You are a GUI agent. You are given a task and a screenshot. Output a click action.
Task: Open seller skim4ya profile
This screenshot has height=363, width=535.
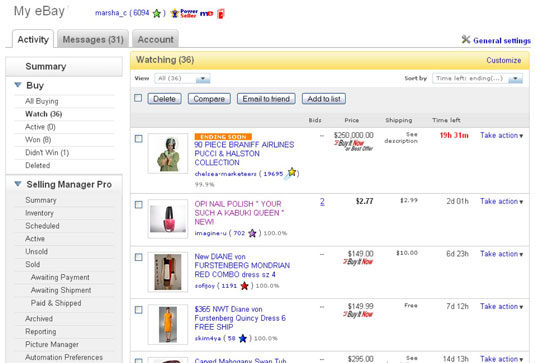[x=208, y=338]
